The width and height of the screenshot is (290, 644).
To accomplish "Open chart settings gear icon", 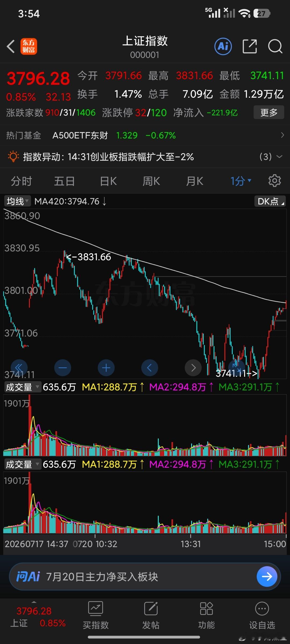I will point(275,181).
